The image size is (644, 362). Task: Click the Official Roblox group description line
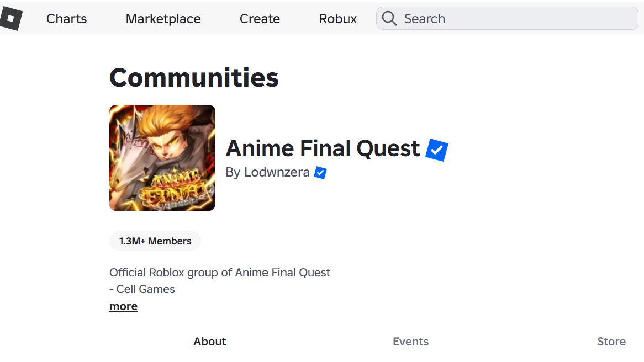point(220,273)
